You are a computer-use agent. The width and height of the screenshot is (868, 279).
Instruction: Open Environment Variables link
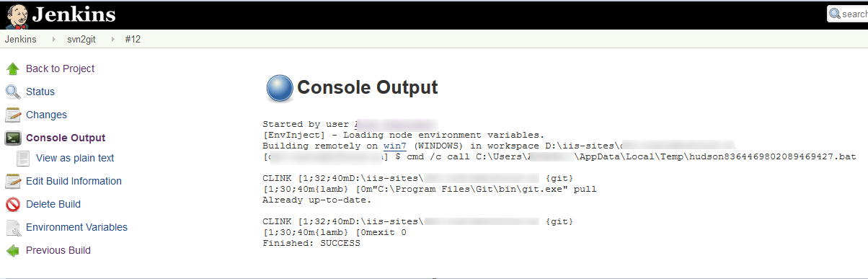[x=76, y=227]
